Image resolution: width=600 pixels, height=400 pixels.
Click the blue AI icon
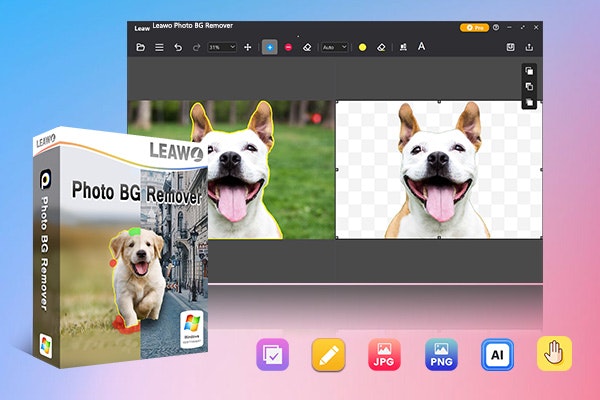click(497, 355)
